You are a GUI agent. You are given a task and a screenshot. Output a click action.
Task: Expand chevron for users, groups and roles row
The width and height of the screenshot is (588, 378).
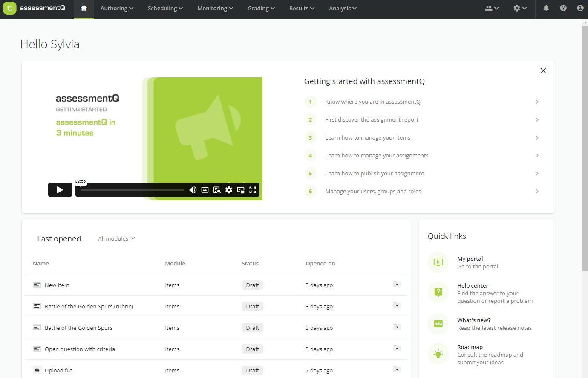tap(537, 192)
